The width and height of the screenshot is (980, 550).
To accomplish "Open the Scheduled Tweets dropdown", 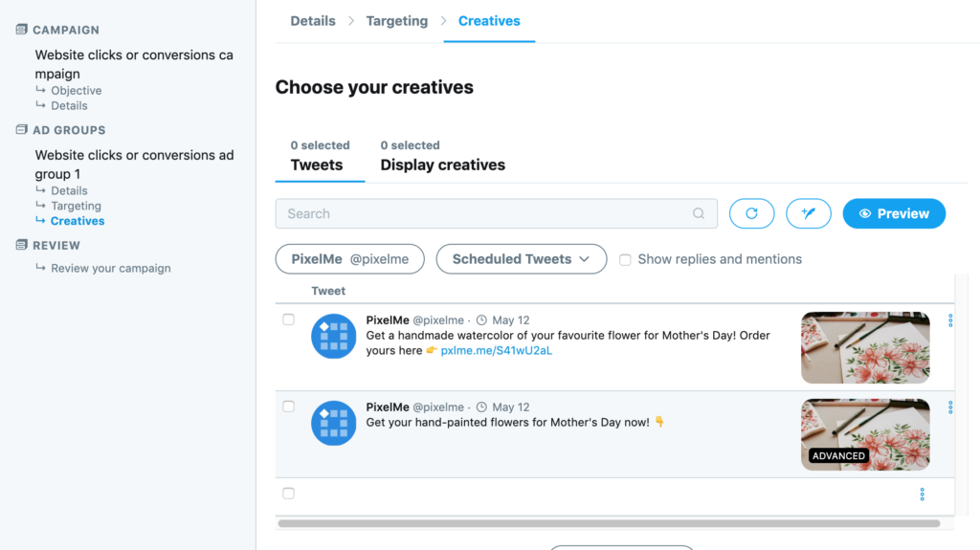I will (x=521, y=259).
